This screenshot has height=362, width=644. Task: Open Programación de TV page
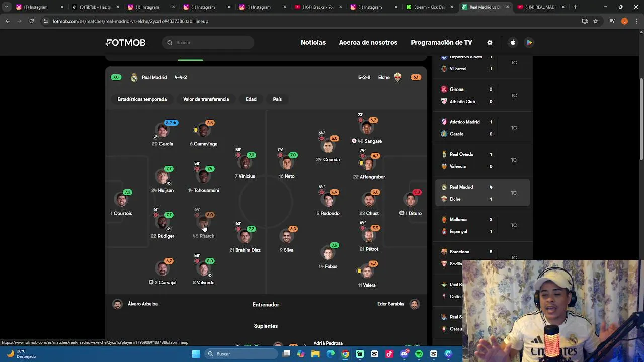tap(441, 43)
